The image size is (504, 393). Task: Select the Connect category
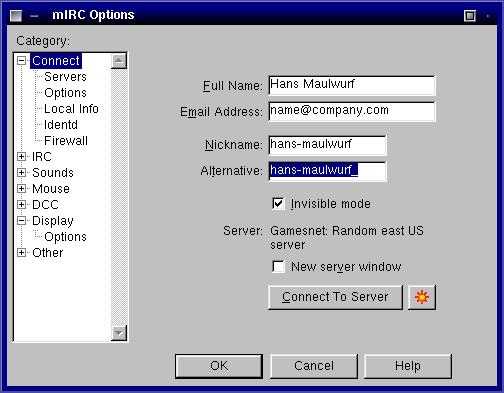tap(56, 61)
